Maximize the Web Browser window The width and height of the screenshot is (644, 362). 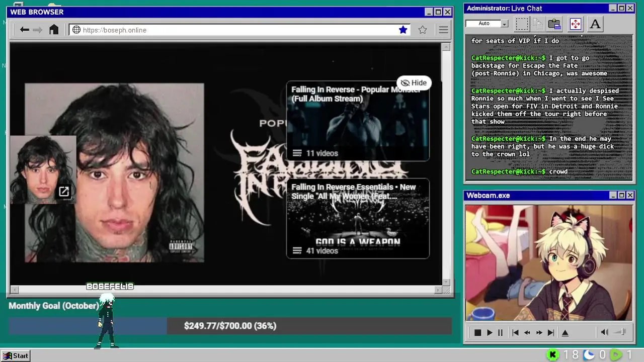(438, 12)
